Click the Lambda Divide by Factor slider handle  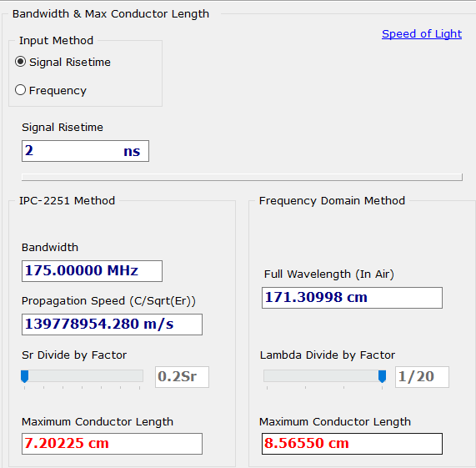(382, 376)
